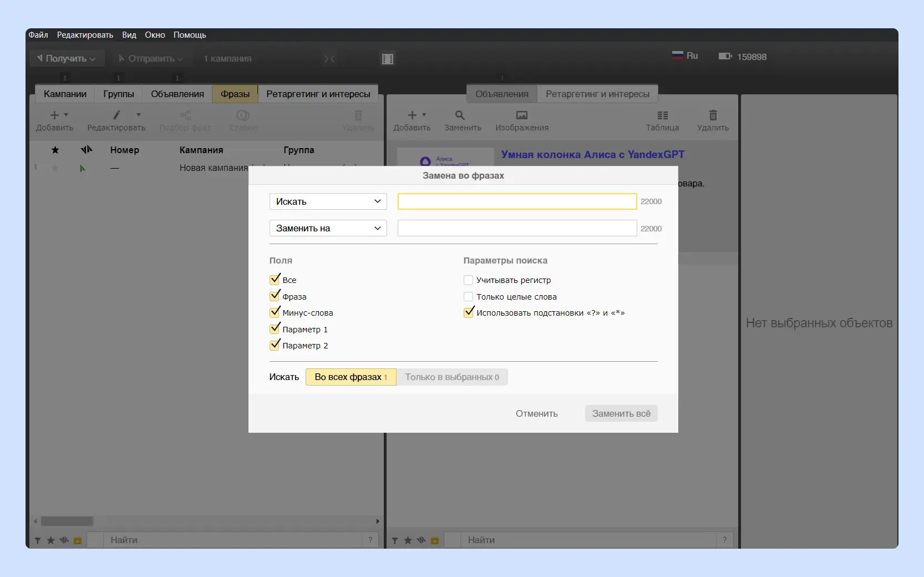Click the trash icon in ads panel
This screenshot has width=924, height=577.
click(713, 115)
